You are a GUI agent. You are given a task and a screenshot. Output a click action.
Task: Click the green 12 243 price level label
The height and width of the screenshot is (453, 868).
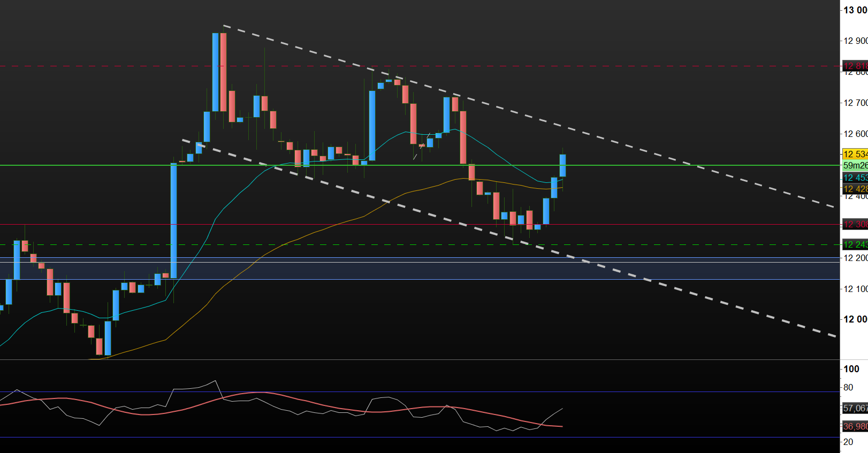855,244
